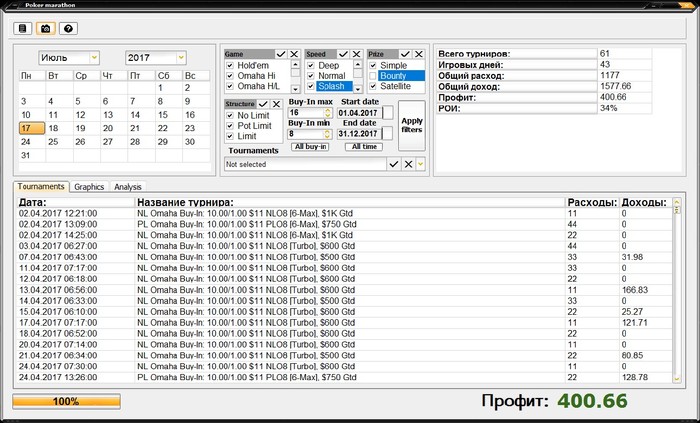Image resolution: width=700 pixels, height=423 pixels.
Task: Click the All buy-in button
Action: tap(310, 147)
